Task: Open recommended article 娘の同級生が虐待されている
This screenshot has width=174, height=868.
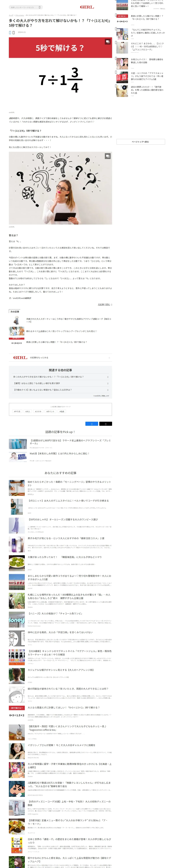Action: click(x=68, y=689)
